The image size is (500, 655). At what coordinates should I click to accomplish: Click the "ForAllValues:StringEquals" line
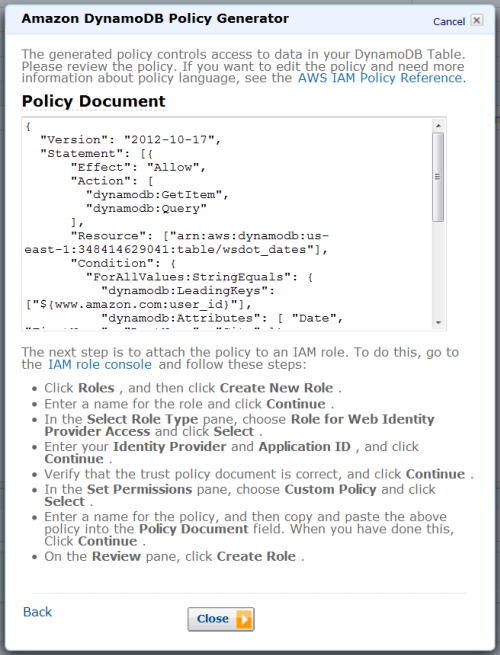[199, 277]
